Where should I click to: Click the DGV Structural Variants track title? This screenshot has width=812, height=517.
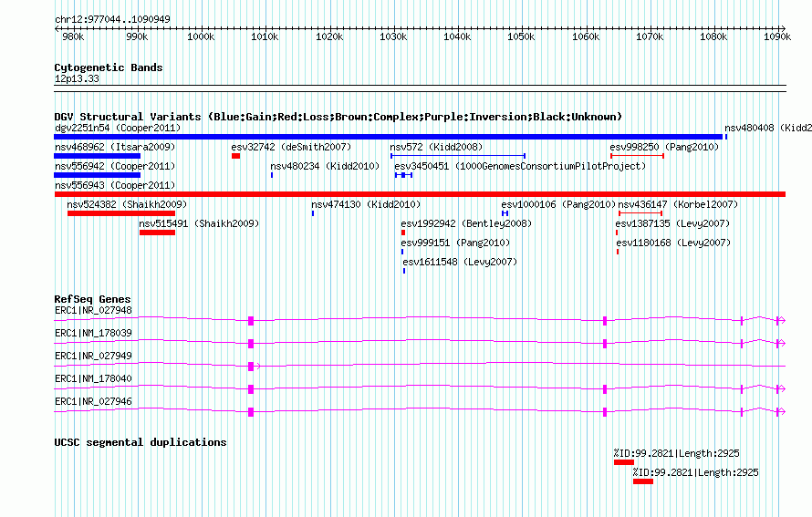[x=338, y=117]
